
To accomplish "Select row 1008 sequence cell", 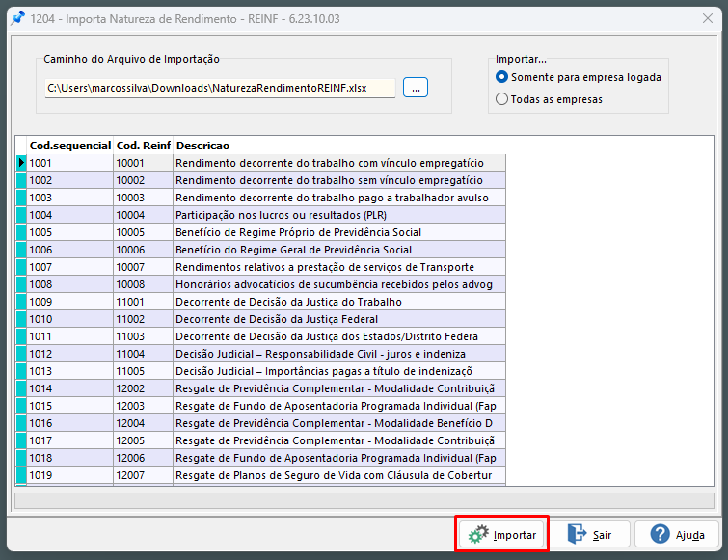I will pos(69,284).
